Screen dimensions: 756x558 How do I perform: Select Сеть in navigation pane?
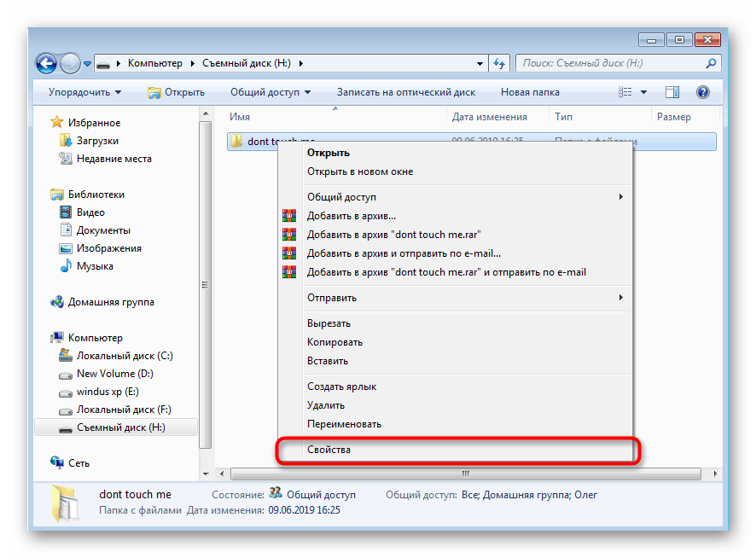[79, 463]
